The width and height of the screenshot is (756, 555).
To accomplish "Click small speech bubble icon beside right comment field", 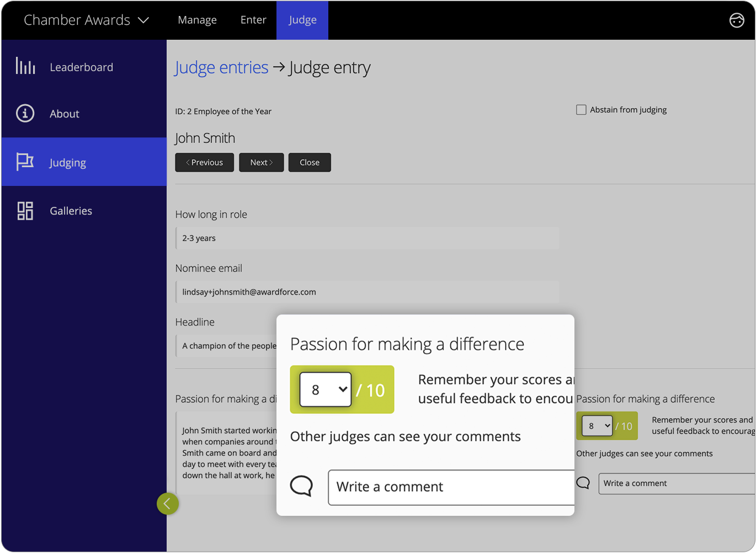I will (583, 483).
